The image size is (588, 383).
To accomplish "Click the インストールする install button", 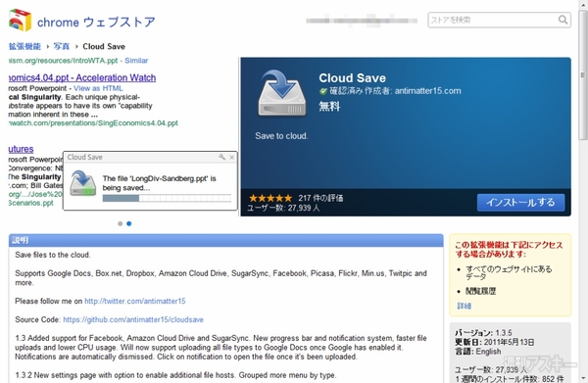I will click(x=521, y=203).
